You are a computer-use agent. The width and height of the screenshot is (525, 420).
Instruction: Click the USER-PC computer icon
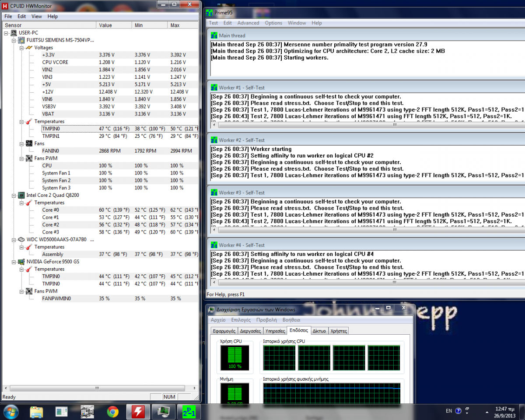point(14,33)
